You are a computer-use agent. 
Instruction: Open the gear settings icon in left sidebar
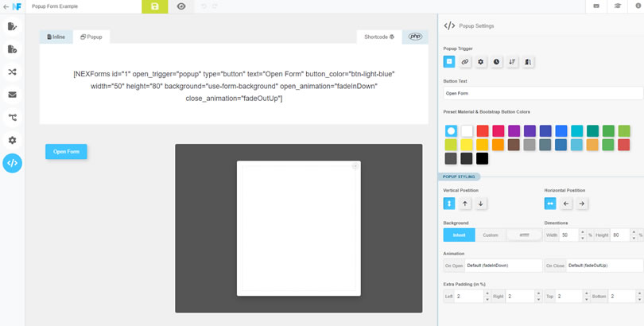12,141
